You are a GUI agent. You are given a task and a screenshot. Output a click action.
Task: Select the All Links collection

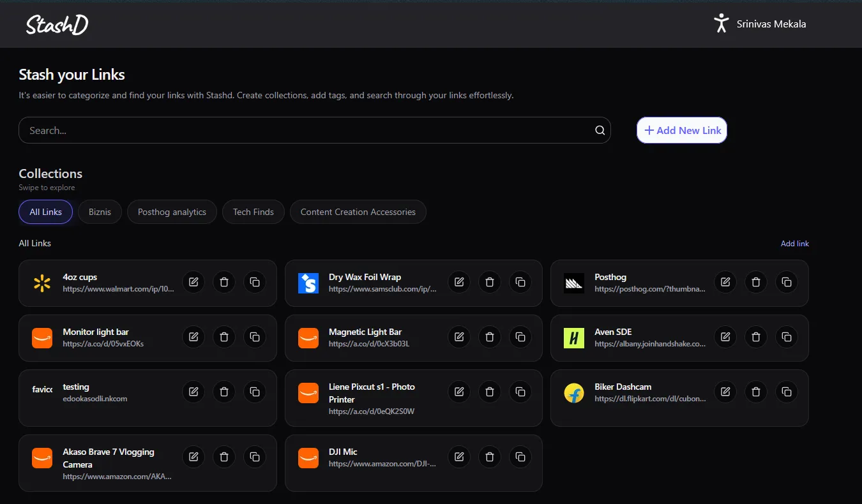pyautogui.click(x=46, y=212)
